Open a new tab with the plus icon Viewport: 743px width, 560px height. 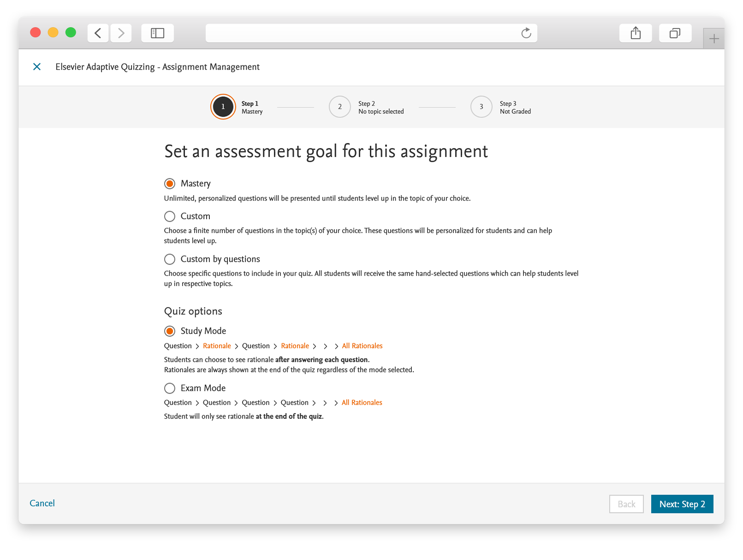[714, 39]
